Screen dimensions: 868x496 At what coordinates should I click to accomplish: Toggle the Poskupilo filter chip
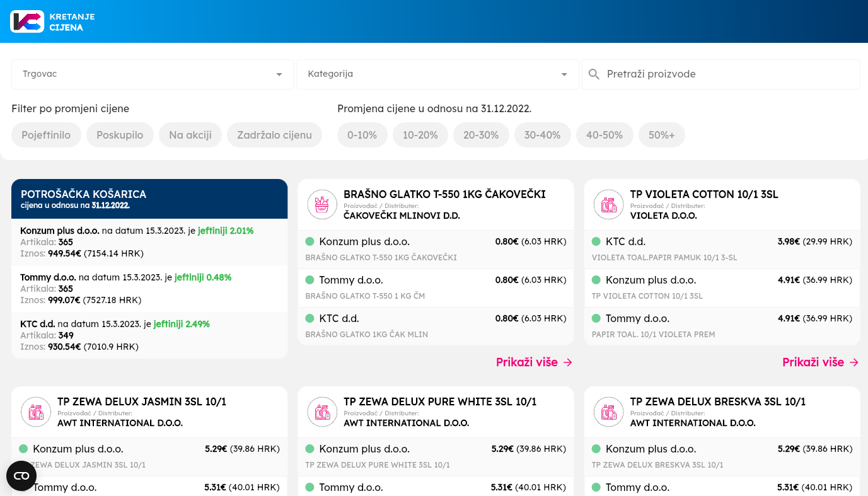pos(120,135)
